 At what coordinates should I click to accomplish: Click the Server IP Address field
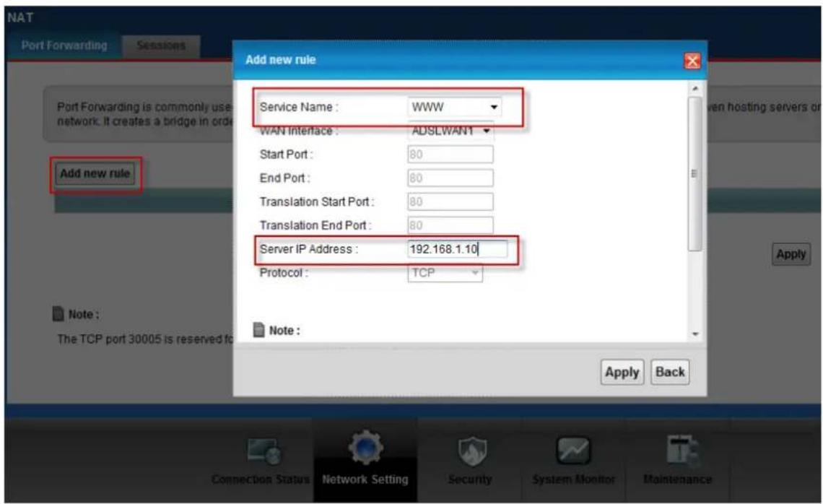pyautogui.click(x=458, y=249)
